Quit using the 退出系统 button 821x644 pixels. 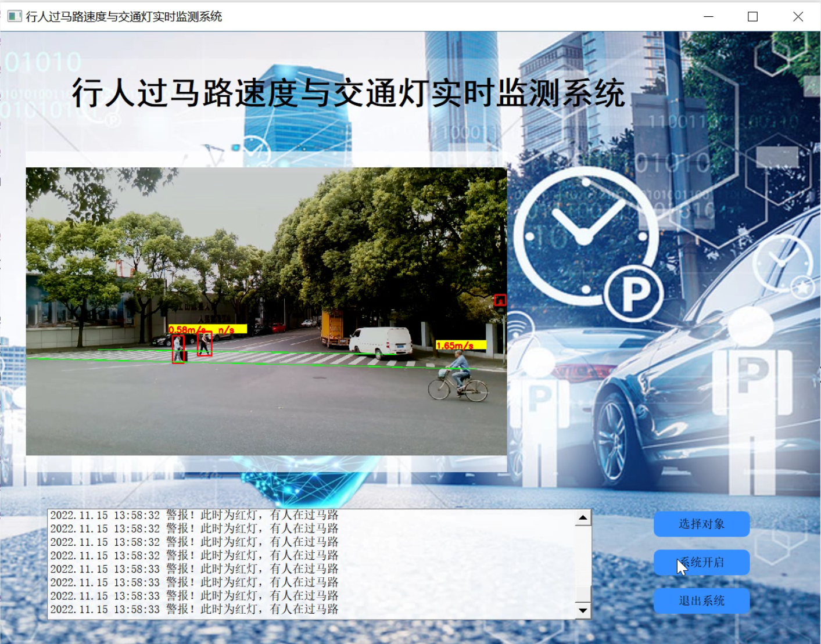click(701, 600)
